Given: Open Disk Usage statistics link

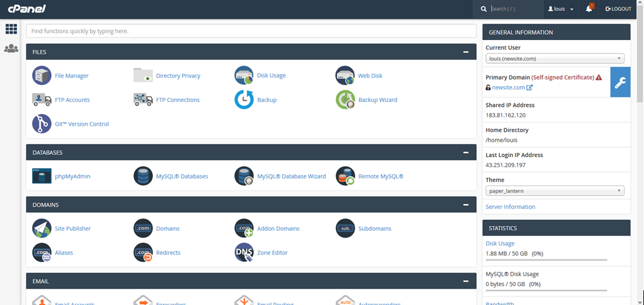Looking at the screenshot, I should click(x=500, y=244).
